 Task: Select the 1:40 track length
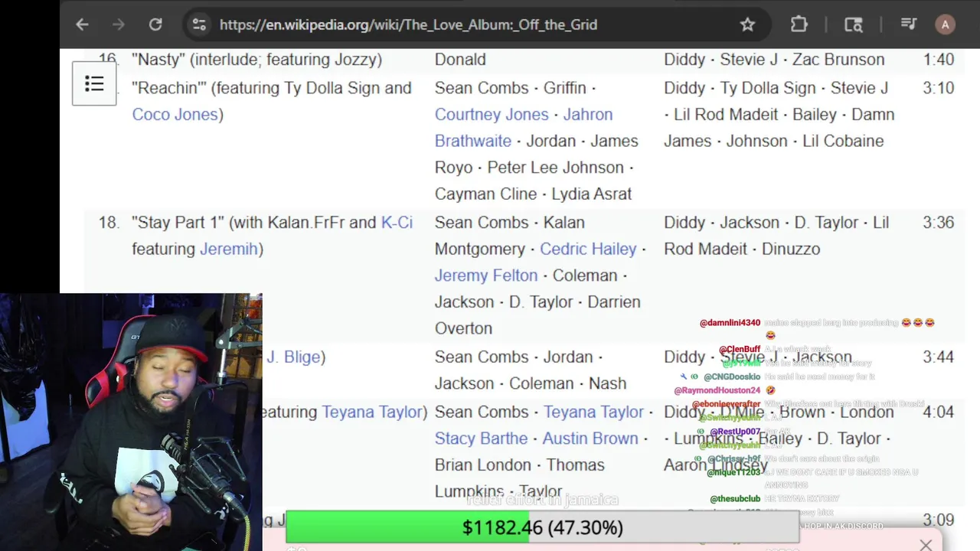(938, 59)
